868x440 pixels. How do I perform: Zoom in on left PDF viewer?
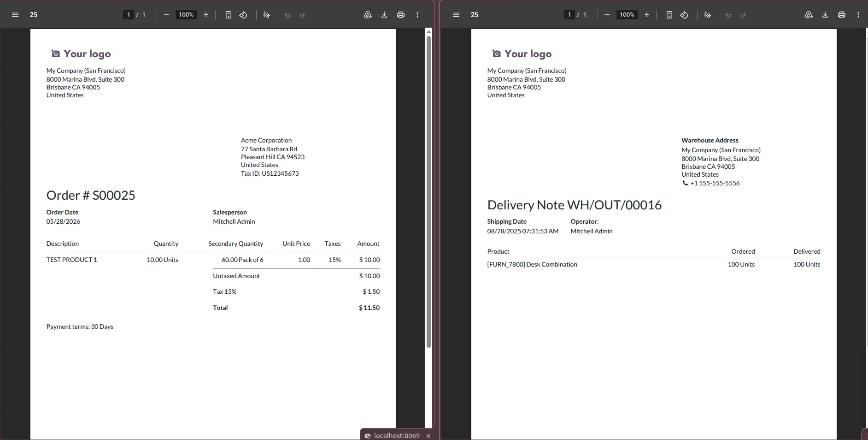206,15
